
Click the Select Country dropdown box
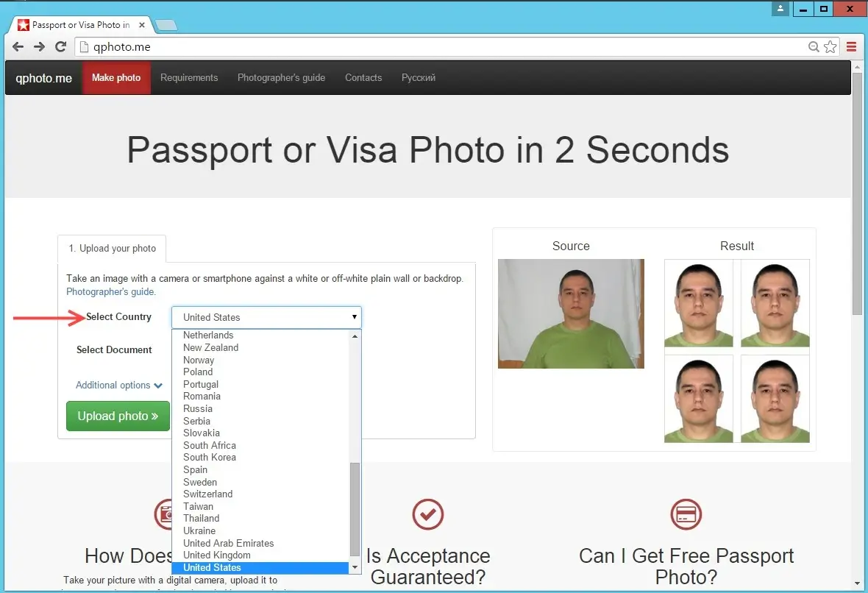(x=266, y=317)
